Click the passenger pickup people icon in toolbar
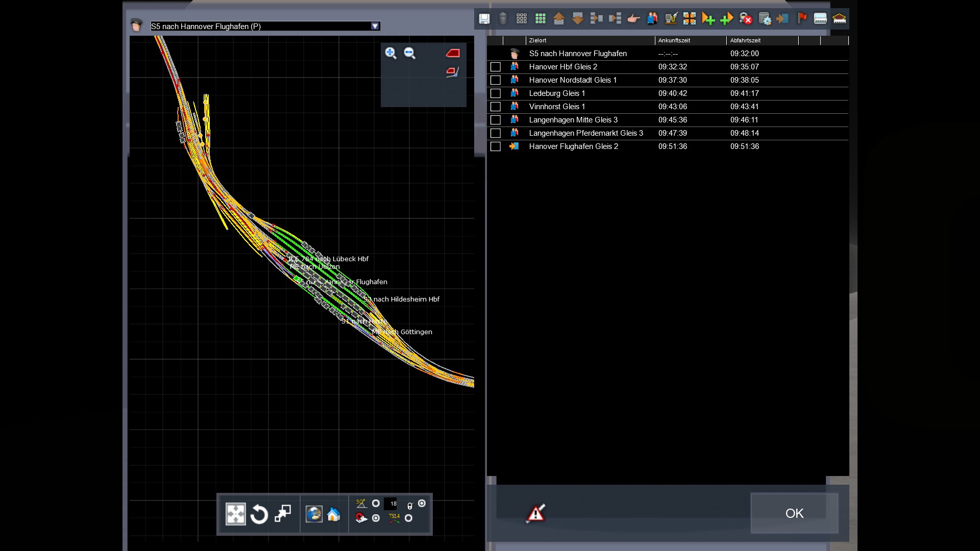Screen dimensions: 980x551 click(652, 19)
